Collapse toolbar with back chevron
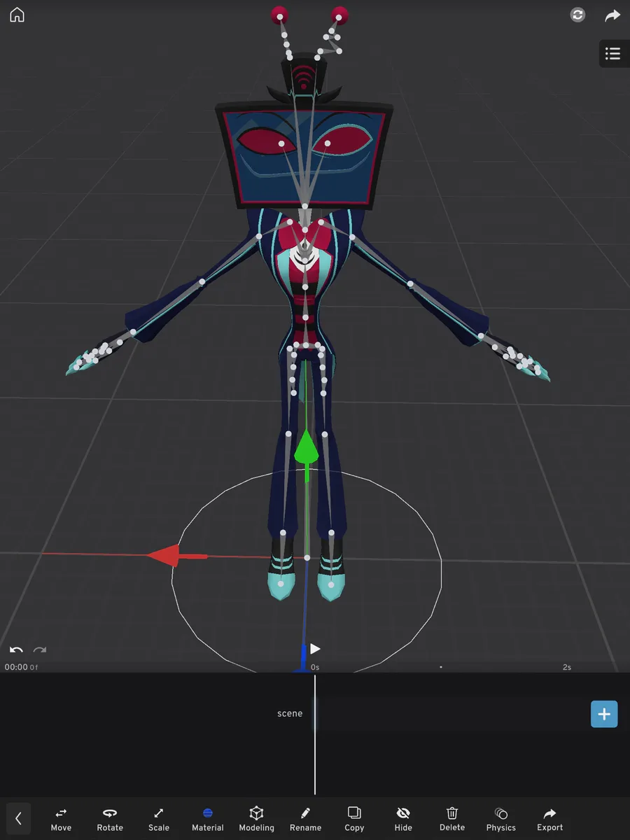The height and width of the screenshot is (840, 630). pyautogui.click(x=18, y=818)
